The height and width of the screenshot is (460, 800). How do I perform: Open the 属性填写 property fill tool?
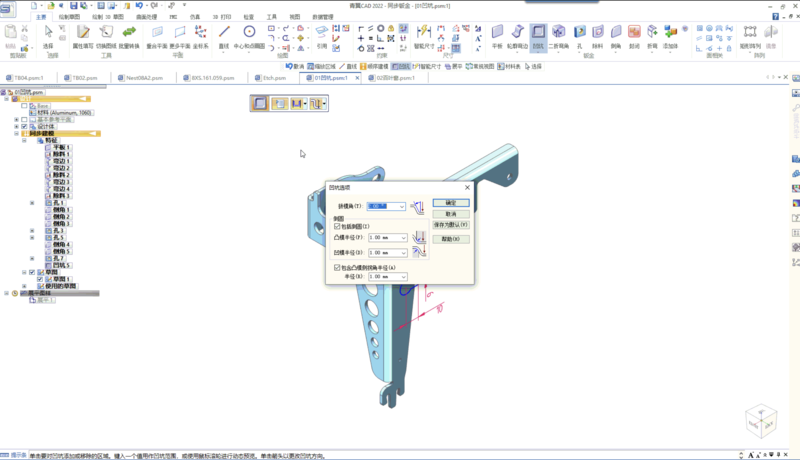[84, 36]
